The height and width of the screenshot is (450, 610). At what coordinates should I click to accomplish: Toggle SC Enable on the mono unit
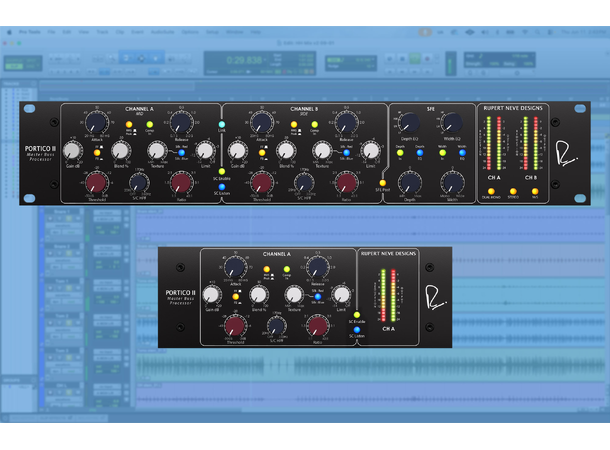tap(357, 315)
